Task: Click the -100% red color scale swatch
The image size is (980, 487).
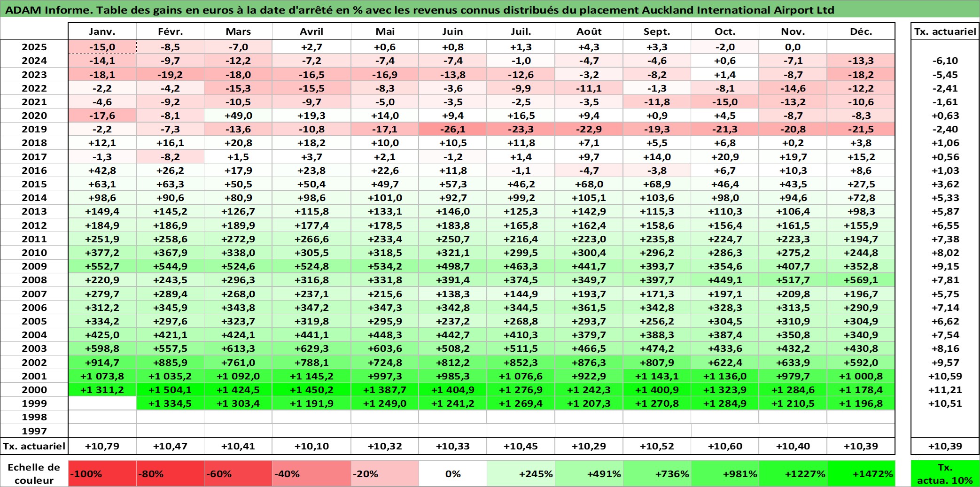Action: click(x=102, y=473)
